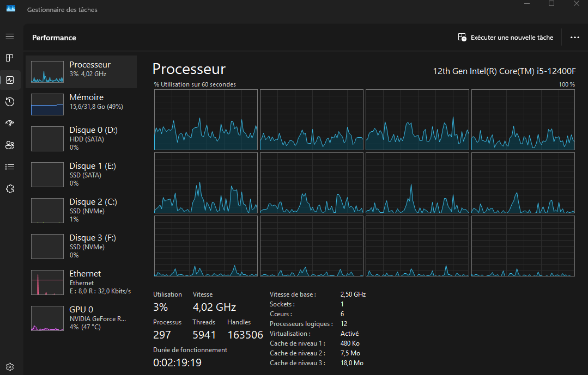Open the Processes page icon in sidebar
The width and height of the screenshot is (588, 375).
[x=10, y=58]
